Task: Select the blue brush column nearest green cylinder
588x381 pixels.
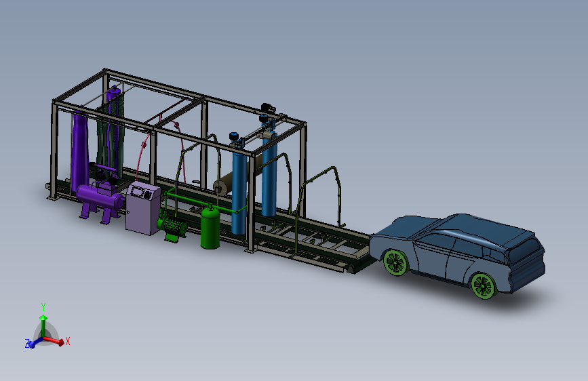Action: pyautogui.click(x=239, y=192)
